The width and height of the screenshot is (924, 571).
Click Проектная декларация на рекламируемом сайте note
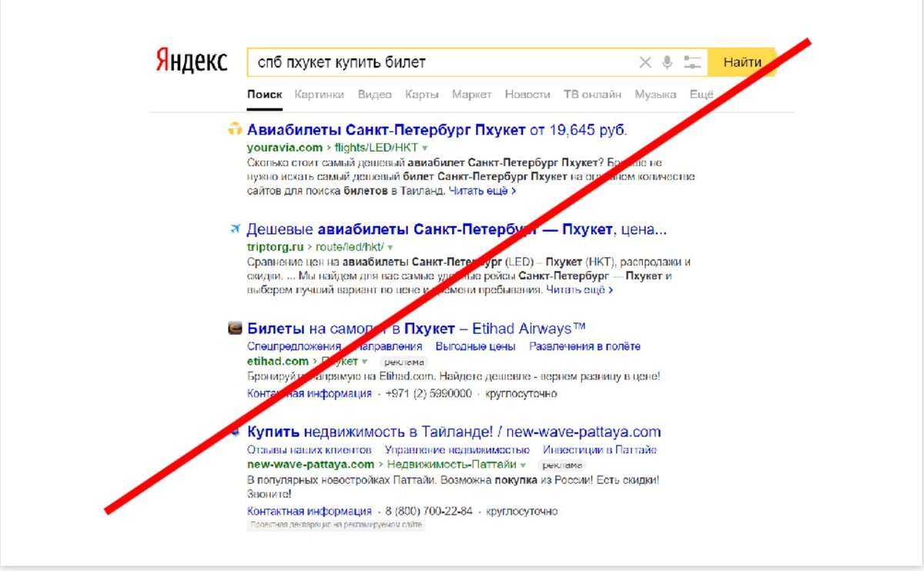click(336, 525)
